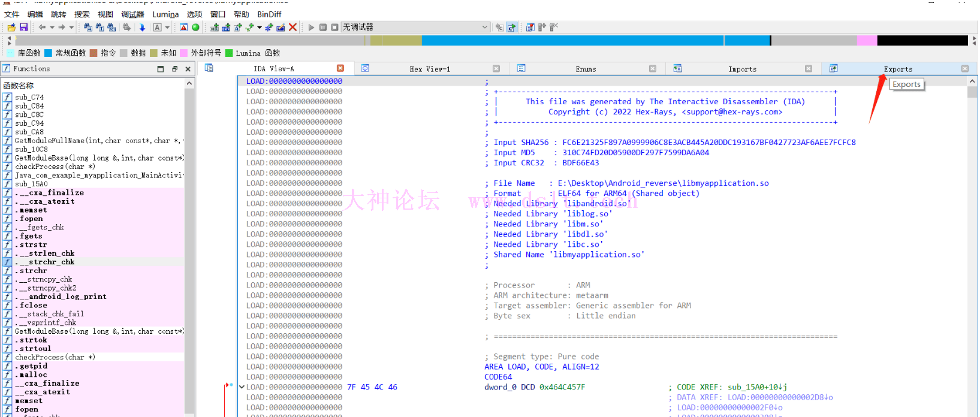Image resolution: width=980 pixels, height=417 pixels.
Task: Collapse the dword_0 listing chevron
Action: [242, 387]
